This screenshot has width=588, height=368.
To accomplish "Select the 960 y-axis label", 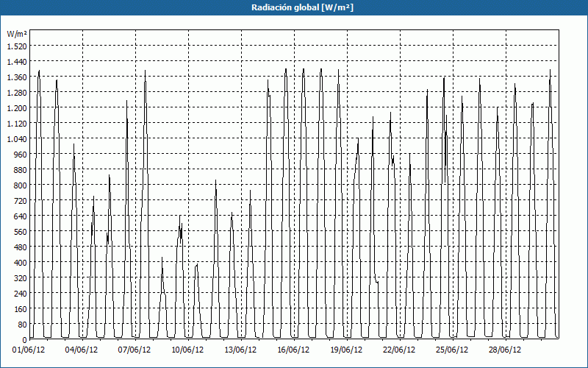I will coord(21,155).
